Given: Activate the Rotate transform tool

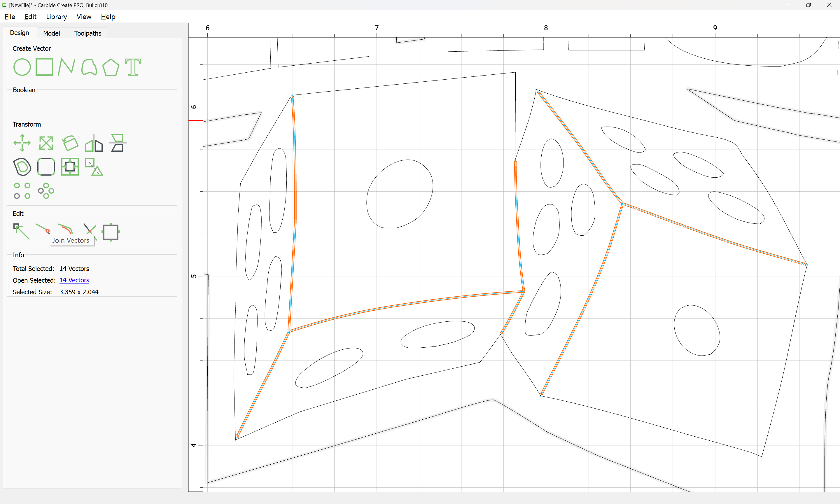Looking at the screenshot, I should 70,143.
